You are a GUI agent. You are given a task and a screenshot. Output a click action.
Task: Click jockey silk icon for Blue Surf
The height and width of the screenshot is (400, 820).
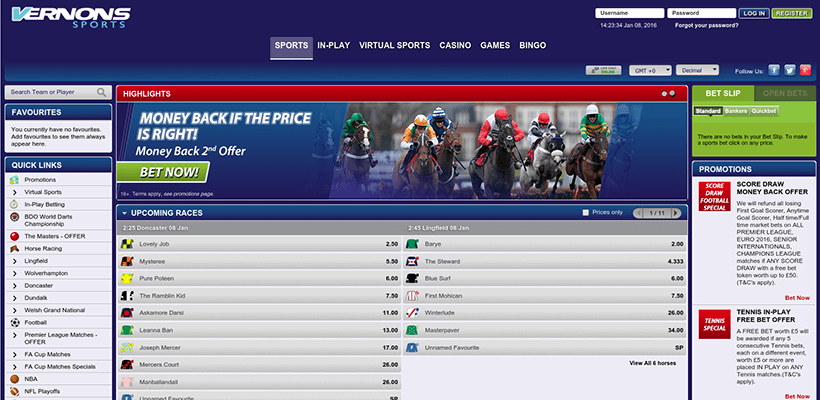point(413,279)
